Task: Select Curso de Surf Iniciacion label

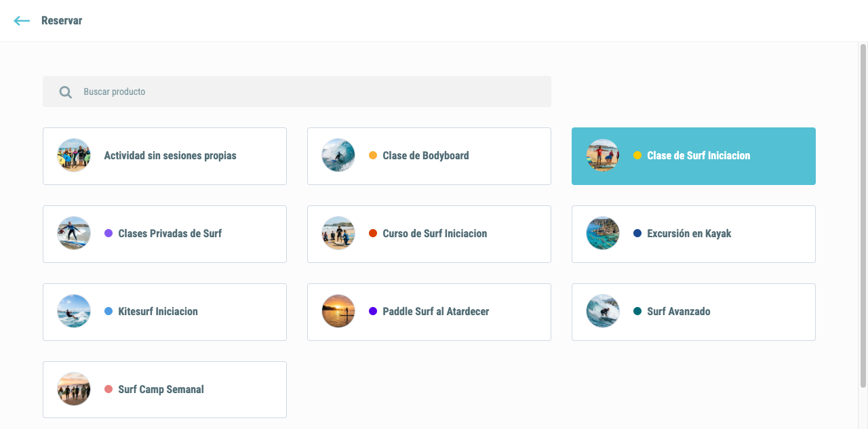Action: coord(435,233)
